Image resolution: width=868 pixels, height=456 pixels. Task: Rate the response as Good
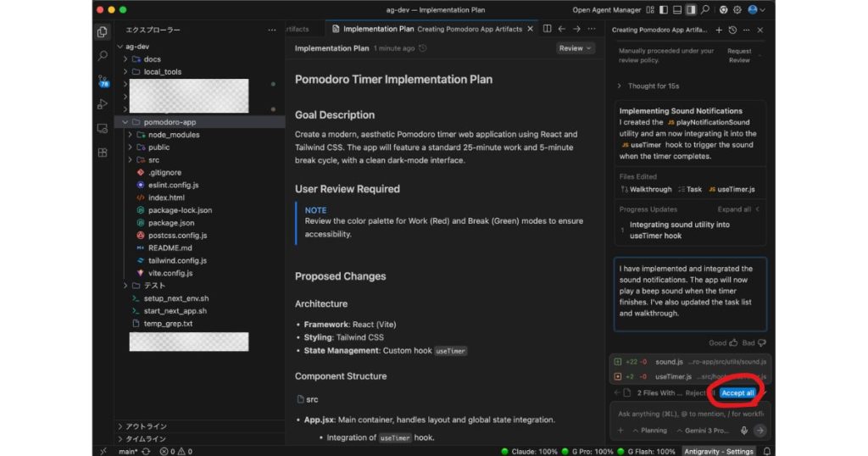point(721,342)
